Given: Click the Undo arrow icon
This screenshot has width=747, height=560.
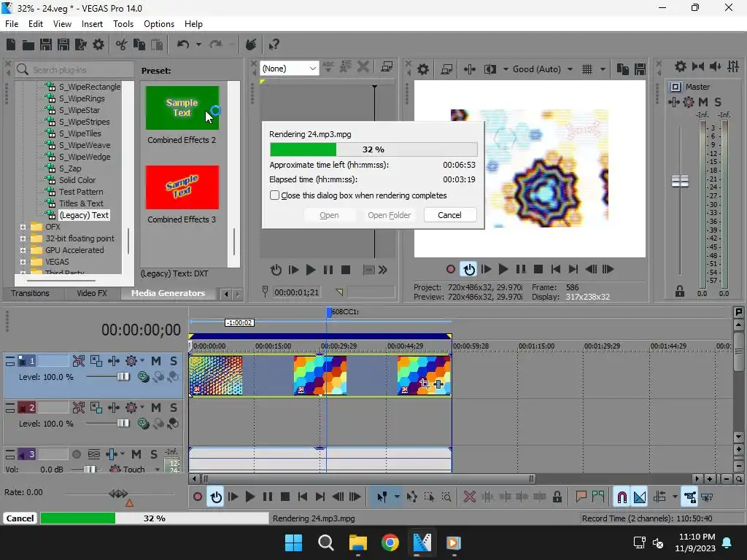Looking at the screenshot, I should pos(183,44).
